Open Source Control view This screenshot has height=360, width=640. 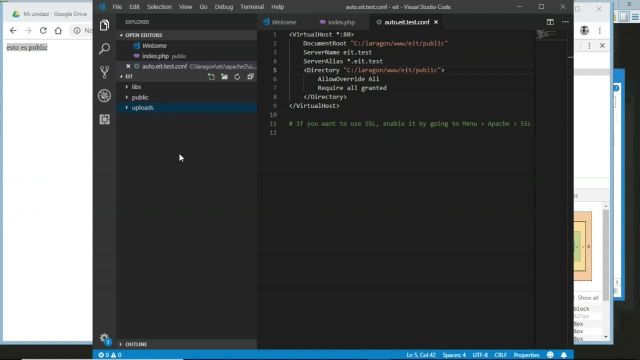pos(104,72)
